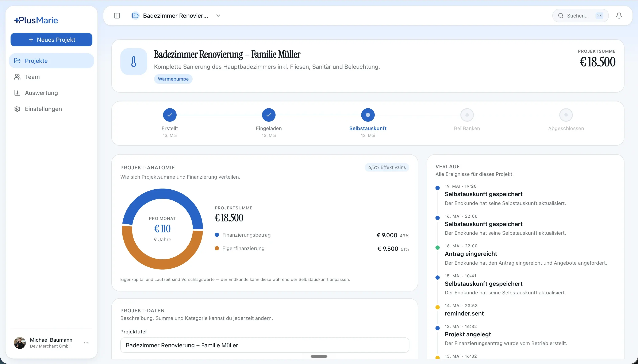Screen dimensions: 638x364
Task: Open the notifications bell
Action: click(x=619, y=15)
